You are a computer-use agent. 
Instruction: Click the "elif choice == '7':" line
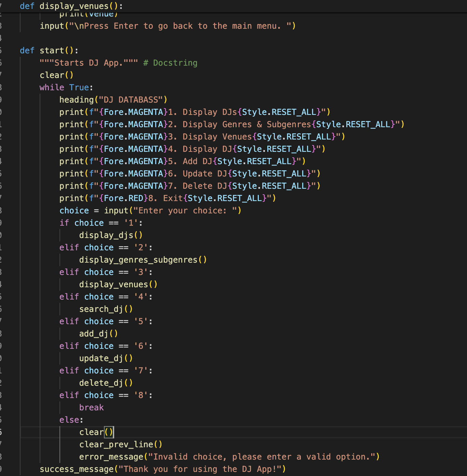[x=106, y=371]
